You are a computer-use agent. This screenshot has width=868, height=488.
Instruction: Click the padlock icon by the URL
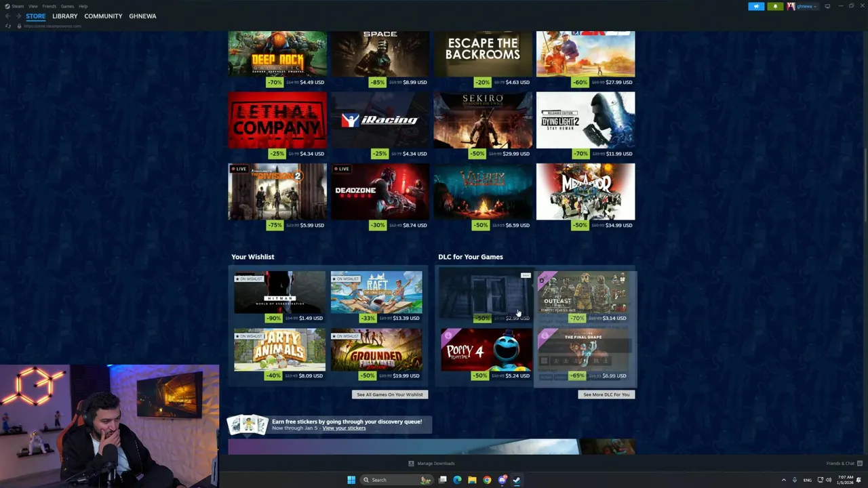(x=19, y=26)
